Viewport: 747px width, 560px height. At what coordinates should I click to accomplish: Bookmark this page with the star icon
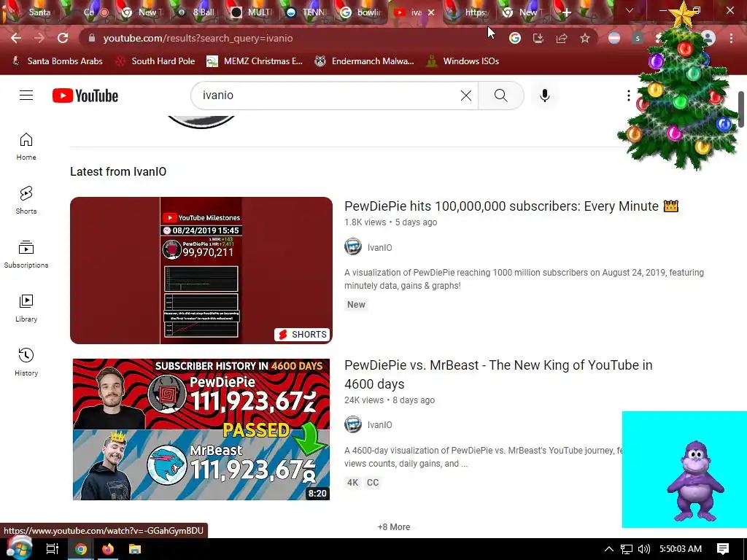pyautogui.click(x=585, y=38)
